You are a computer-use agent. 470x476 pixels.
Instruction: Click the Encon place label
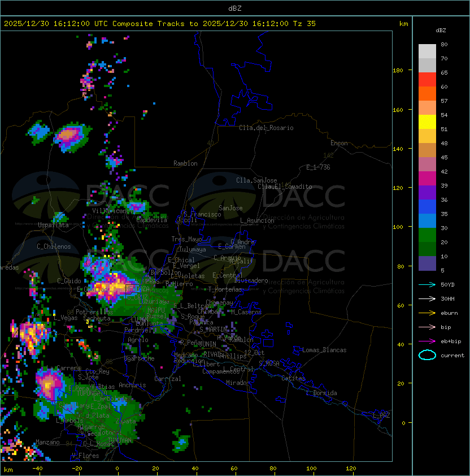[339, 143]
